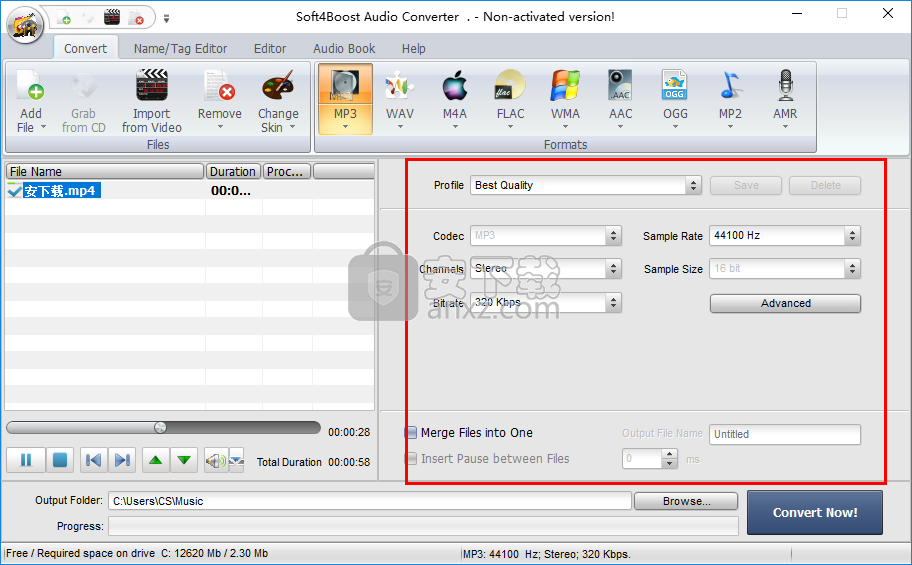This screenshot has height=565, width=912.
Task: Select the WMA output format
Action: point(565,99)
